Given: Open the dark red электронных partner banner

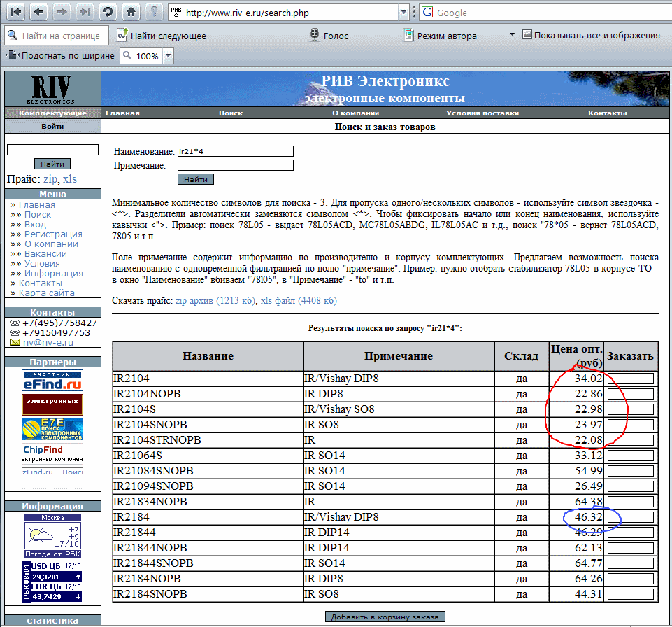Looking at the screenshot, I should (x=52, y=405).
